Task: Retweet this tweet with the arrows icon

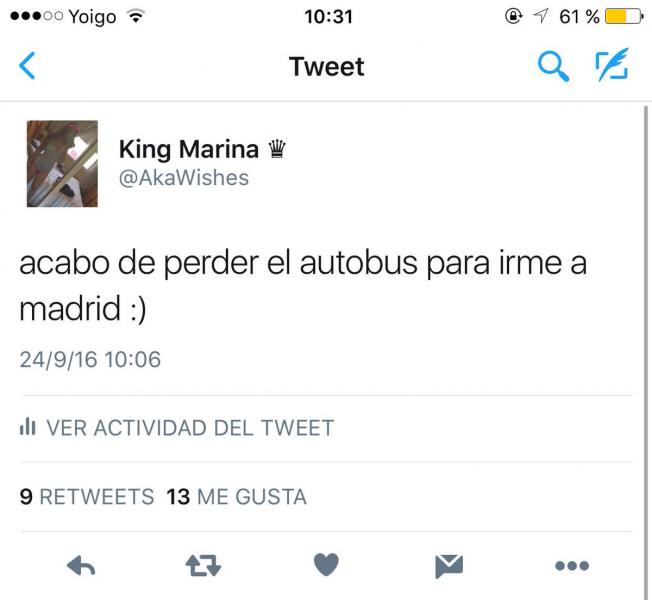Action: click(x=203, y=565)
